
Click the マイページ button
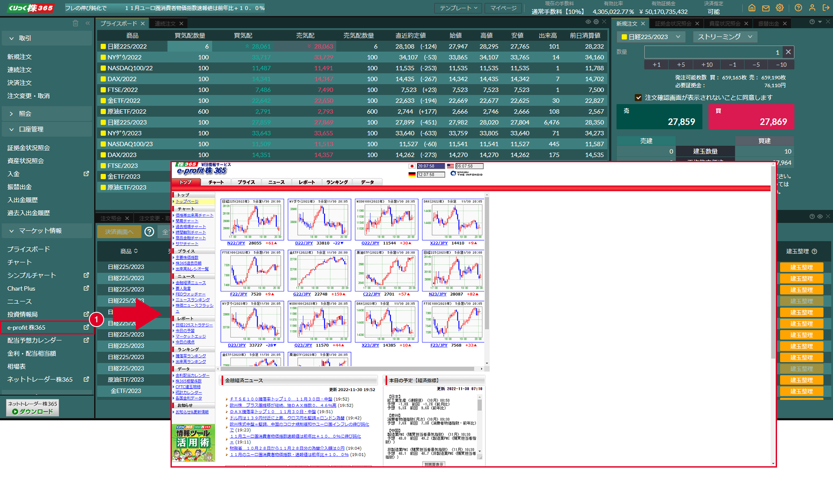tap(503, 8)
